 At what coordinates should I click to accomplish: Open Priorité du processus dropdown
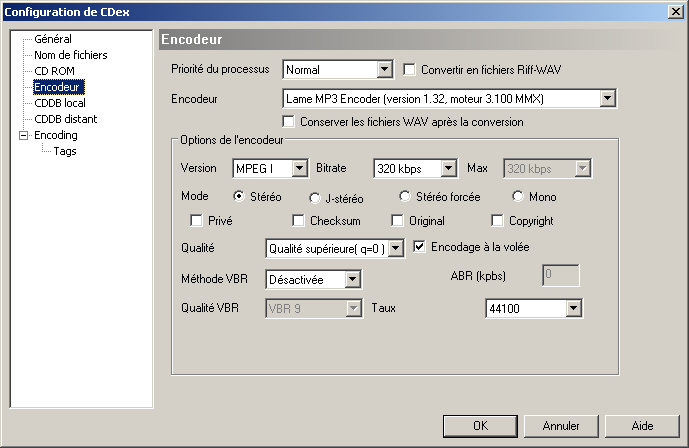pyautogui.click(x=338, y=70)
